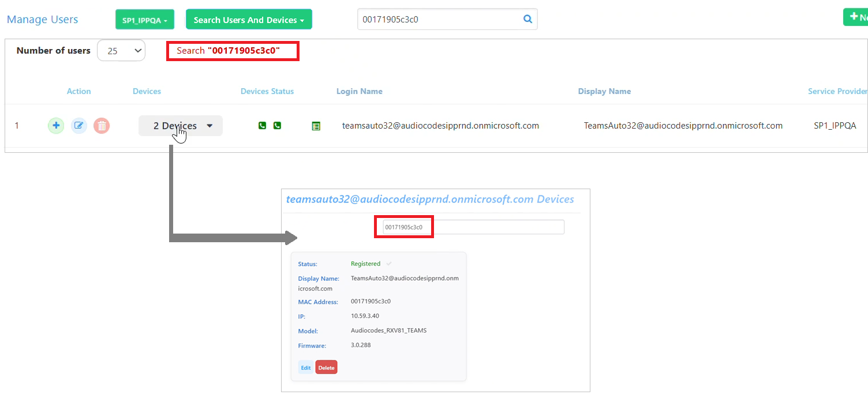
Task: Open the Number of users dropdown
Action: pyautogui.click(x=121, y=51)
